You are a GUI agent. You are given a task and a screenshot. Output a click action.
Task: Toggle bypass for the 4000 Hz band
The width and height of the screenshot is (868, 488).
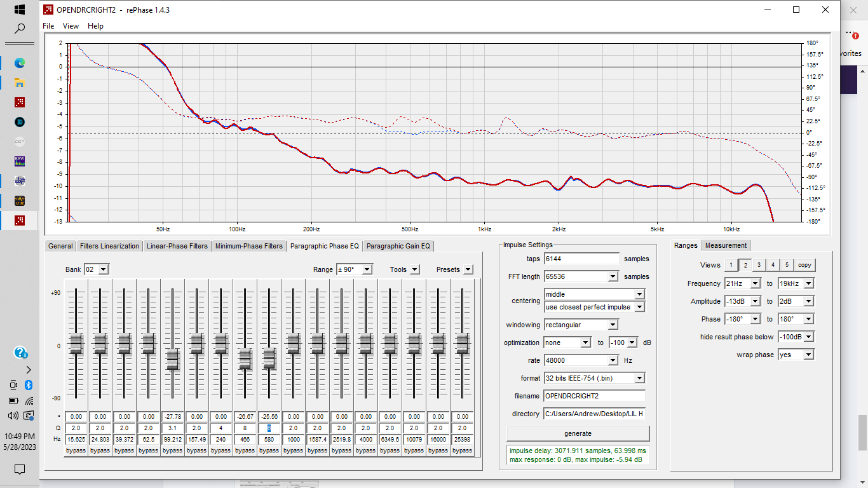click(365, 451)
